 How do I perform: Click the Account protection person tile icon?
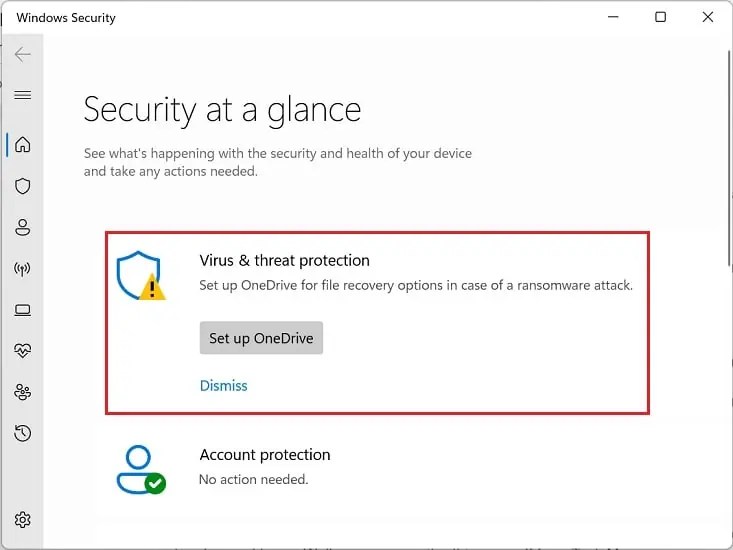point(141,470)
